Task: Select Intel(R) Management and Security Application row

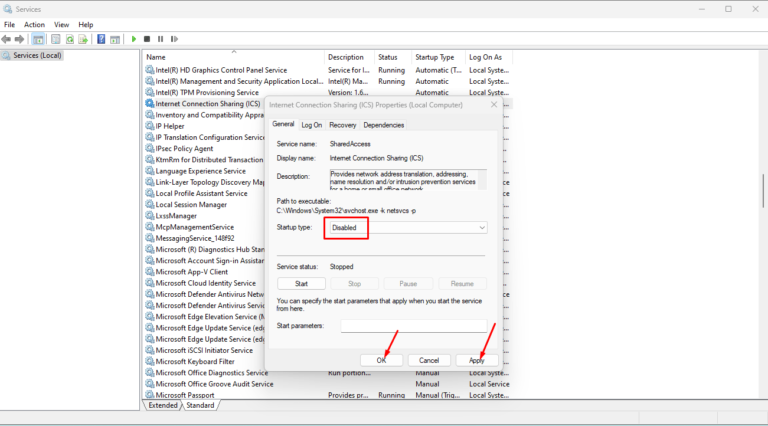Action: 239,81
